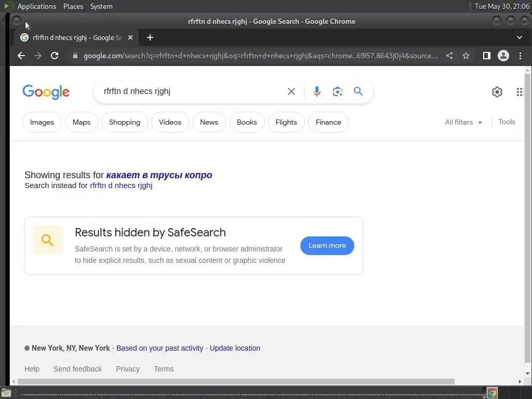Click the clock showing Tue May 30
The height and width of the screenshot is (399, 532).
(502, 6)
